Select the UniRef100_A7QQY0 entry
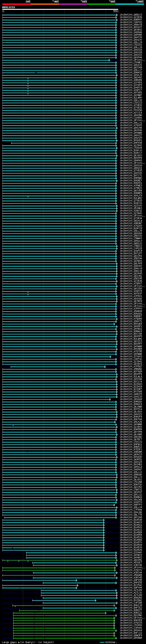Viewport: 146px width, 644px height. tap(131, 570)
